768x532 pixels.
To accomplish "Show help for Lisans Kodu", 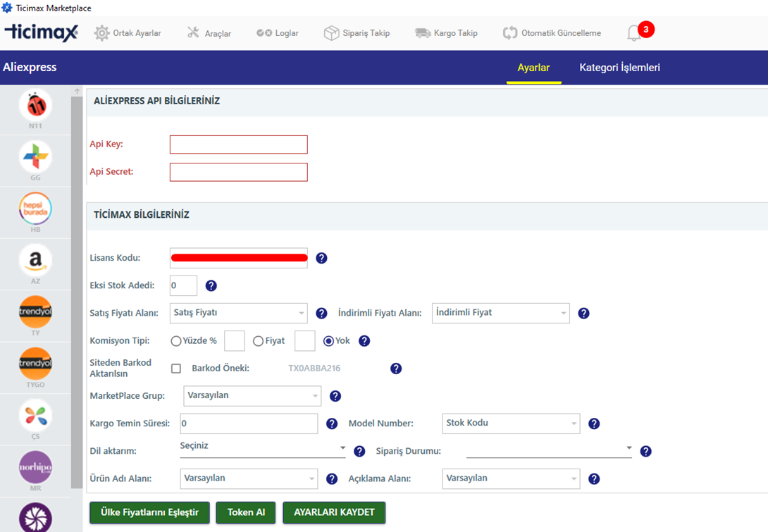I will pyautogui.click(x=321, y=258).
